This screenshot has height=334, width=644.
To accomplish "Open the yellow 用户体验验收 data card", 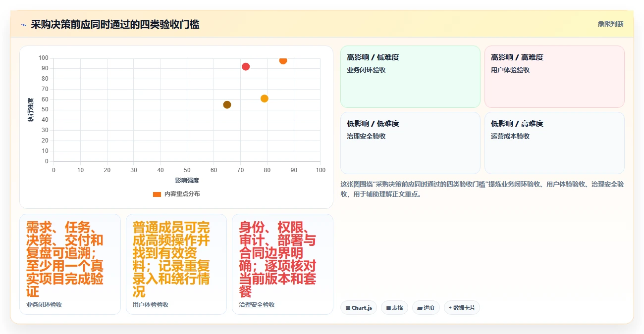I will click(x=176, y=264).
